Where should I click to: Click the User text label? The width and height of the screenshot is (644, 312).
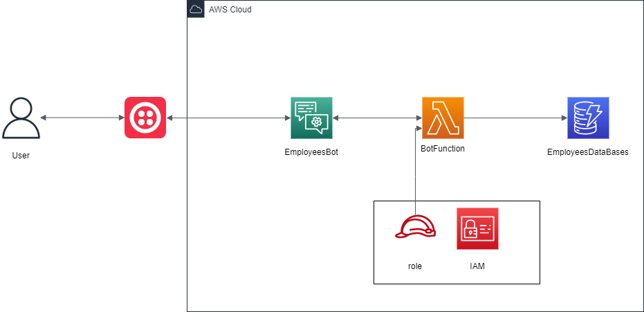[21, 156]
